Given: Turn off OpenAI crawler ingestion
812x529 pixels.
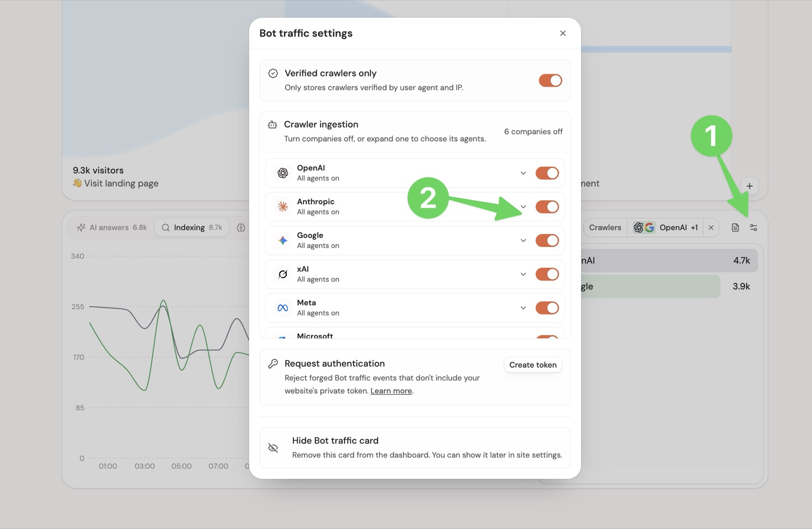Looking at the screenshot, I should click(547, 173).
